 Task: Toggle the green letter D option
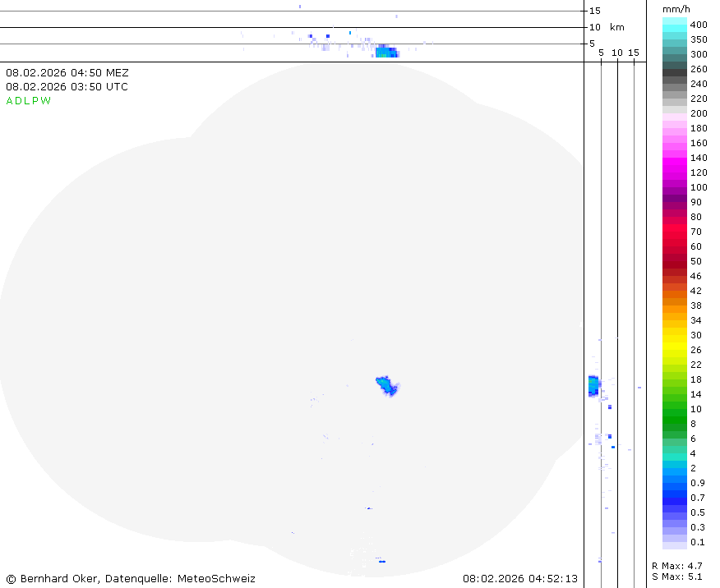click(x=18, y=101)
